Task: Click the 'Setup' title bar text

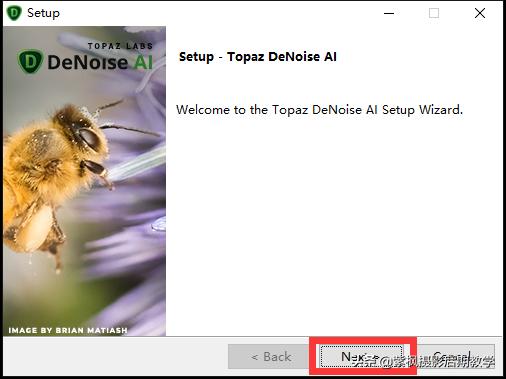Action: [43, 13]
